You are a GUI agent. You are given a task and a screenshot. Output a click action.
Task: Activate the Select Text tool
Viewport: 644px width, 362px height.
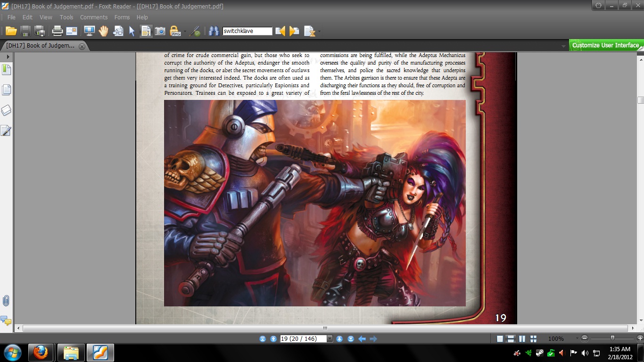(146, 31)
